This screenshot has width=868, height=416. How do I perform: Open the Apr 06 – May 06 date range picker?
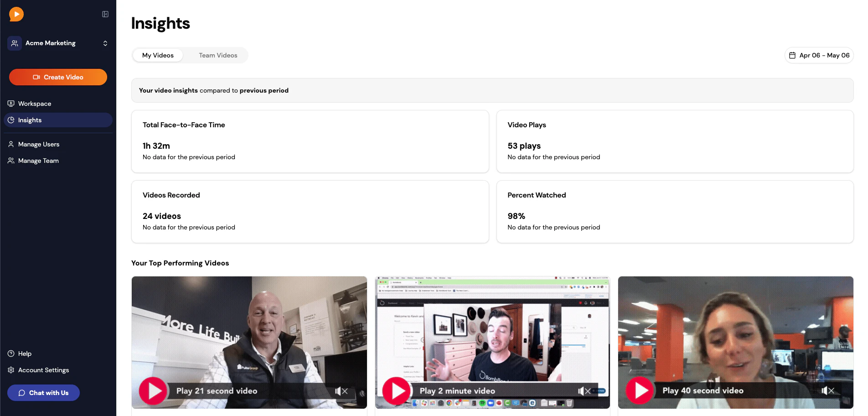pos(819,55)
